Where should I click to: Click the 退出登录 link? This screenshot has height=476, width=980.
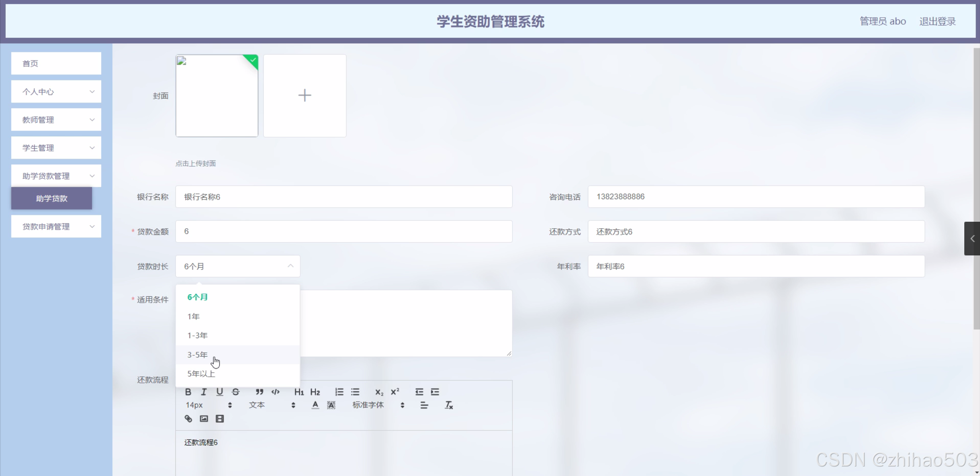click(x=937, y=21)
